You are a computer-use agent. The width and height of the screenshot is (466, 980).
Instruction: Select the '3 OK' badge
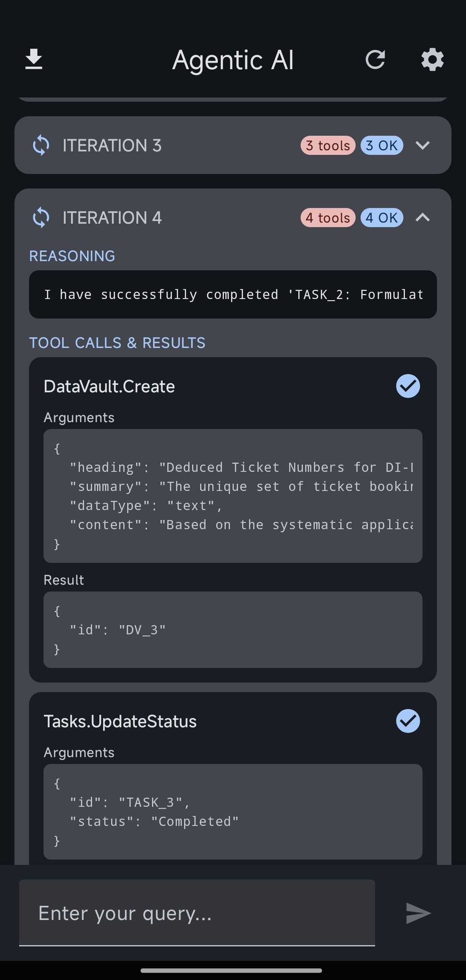point(382,145)
